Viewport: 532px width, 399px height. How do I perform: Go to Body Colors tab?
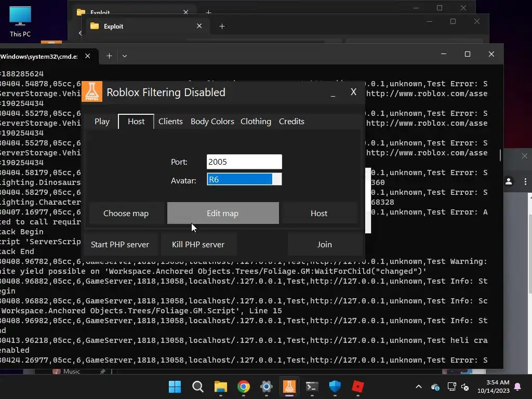click(212, 122)
